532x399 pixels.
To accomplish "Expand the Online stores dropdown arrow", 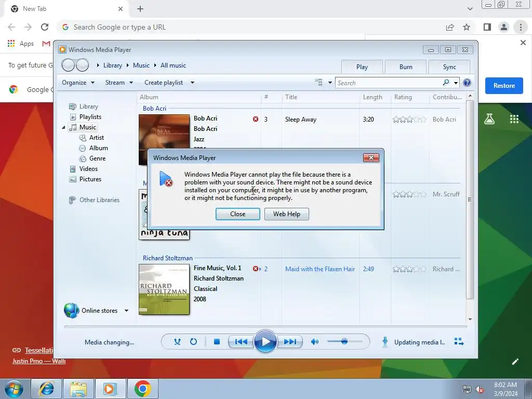I will tap(126, 311).
